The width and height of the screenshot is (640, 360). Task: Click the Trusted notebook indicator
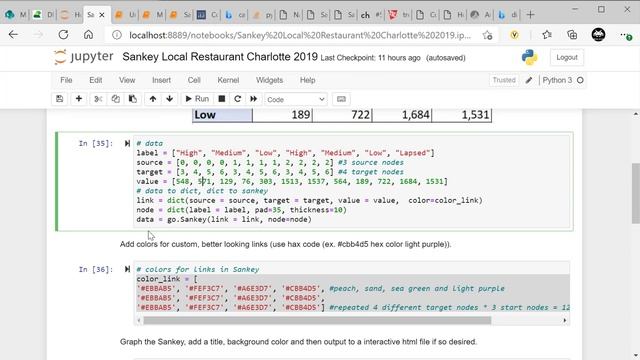coord(504,80)
